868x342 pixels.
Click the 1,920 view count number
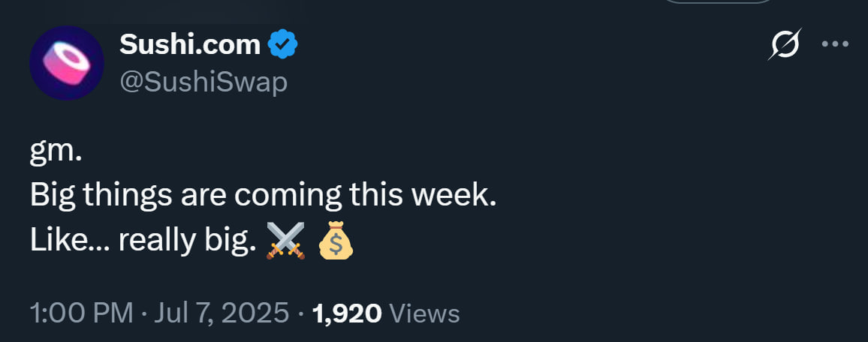click(x=347, y=312)
